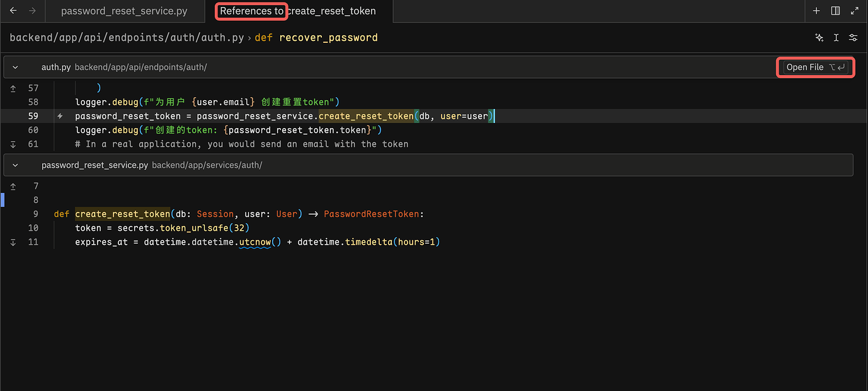Collapse the password_reset_service.py excerpt chevron
This screenshot has height=391, width=868.
click(x=15, y=165)
